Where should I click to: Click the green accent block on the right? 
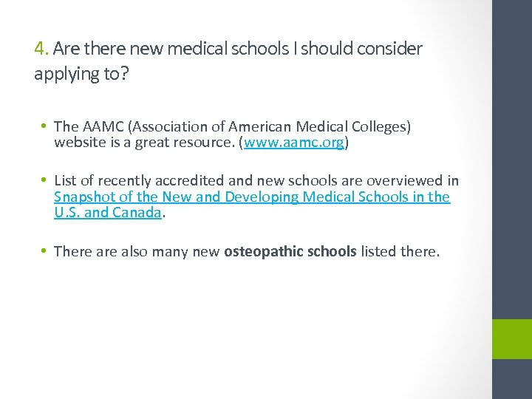(x=512, y=339)
